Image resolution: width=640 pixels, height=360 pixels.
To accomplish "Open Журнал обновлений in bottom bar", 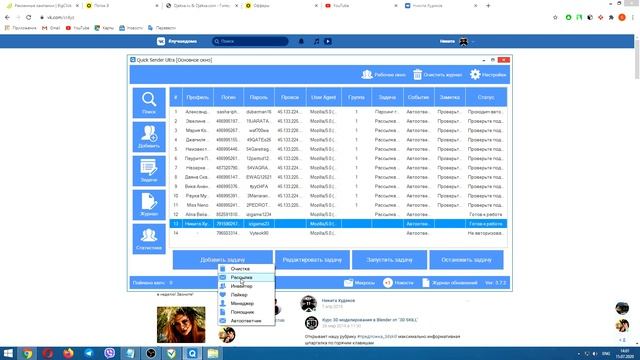I will 449,282.
